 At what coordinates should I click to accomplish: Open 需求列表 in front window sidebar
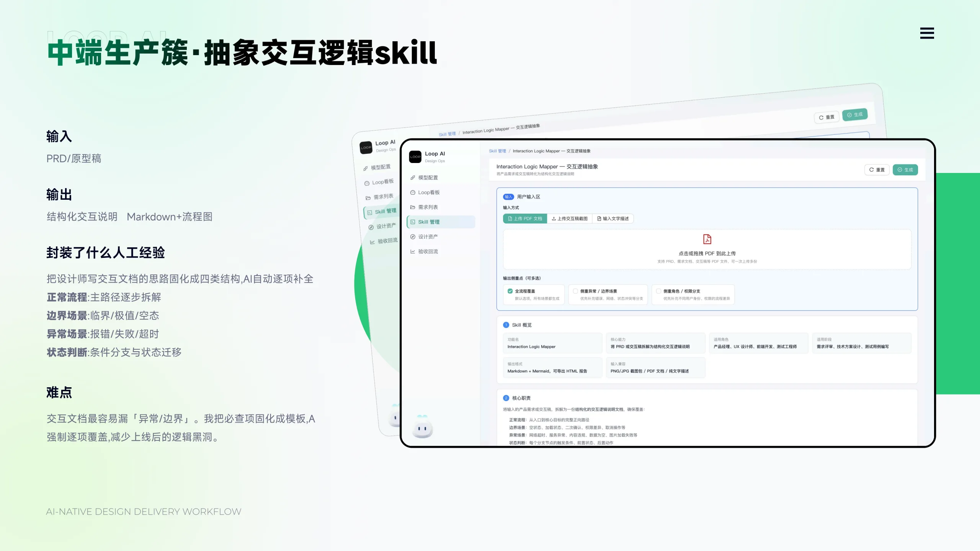click(x=428, y=207)
